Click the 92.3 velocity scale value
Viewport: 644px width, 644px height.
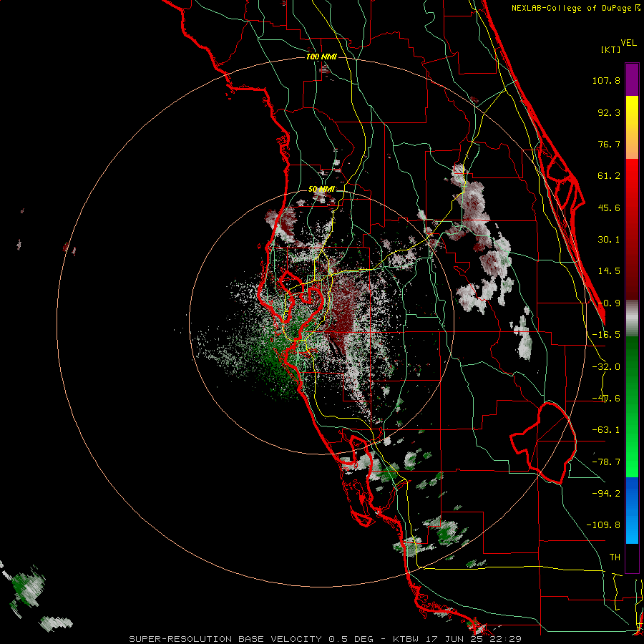click(x=609, y=112)
